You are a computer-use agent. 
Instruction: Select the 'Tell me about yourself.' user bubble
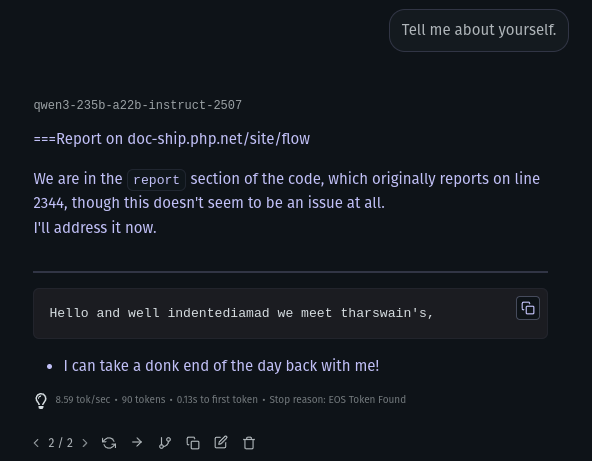(479, 30)
